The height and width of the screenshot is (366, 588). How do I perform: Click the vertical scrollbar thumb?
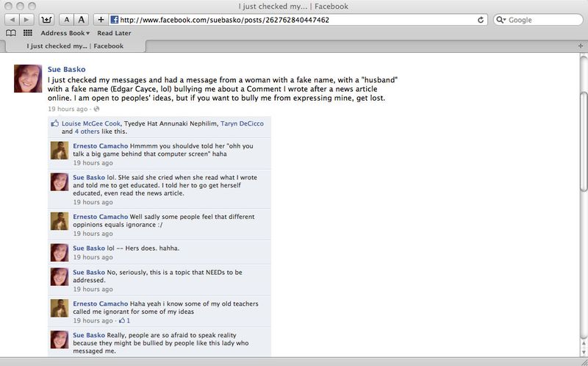(x=584, y=142)
